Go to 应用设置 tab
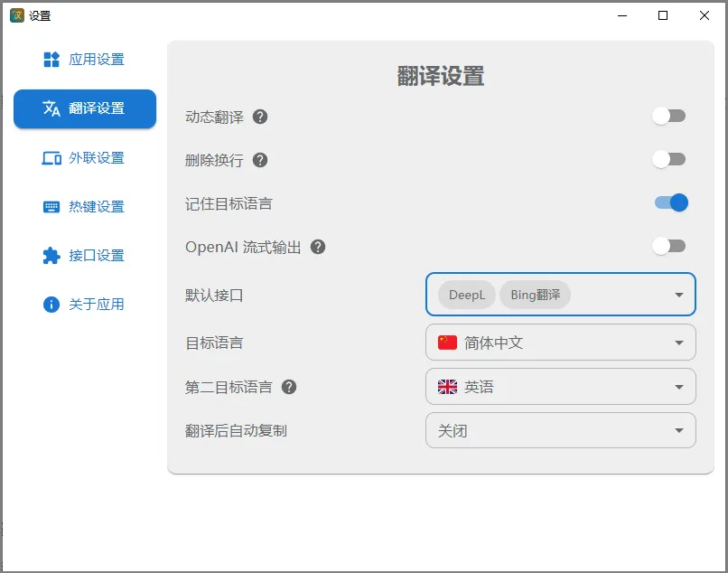Viewport: 728px width, 573px height. [85, 60]
